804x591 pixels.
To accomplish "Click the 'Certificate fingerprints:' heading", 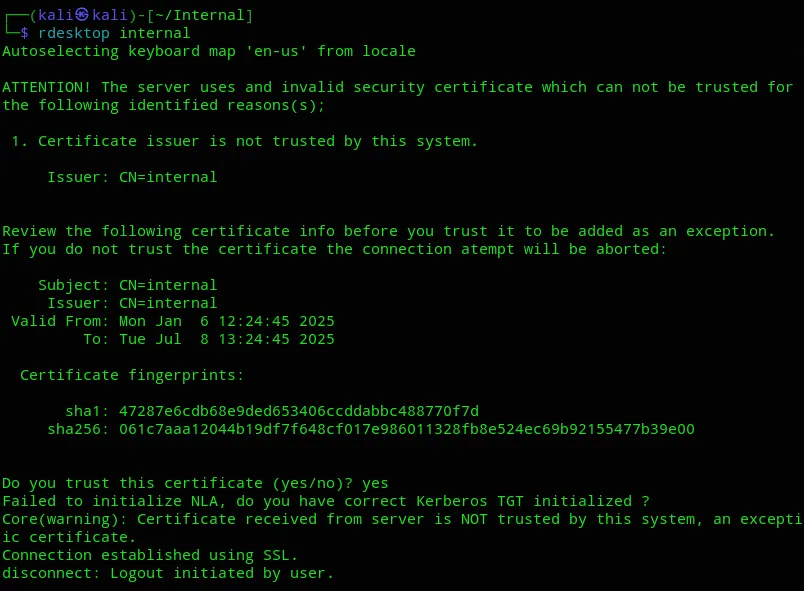I will pyautogui.click(x=132, y=375).
